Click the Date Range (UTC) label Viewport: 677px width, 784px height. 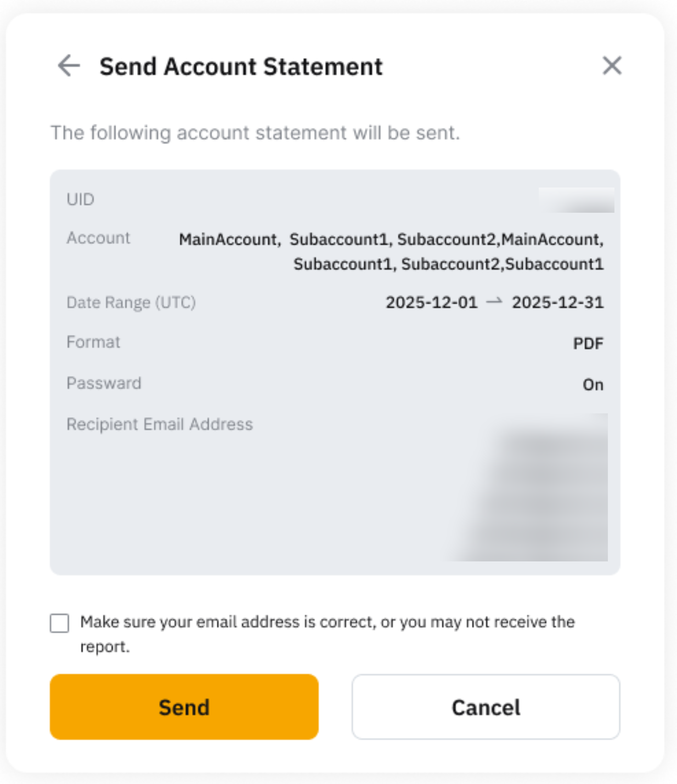131,303
